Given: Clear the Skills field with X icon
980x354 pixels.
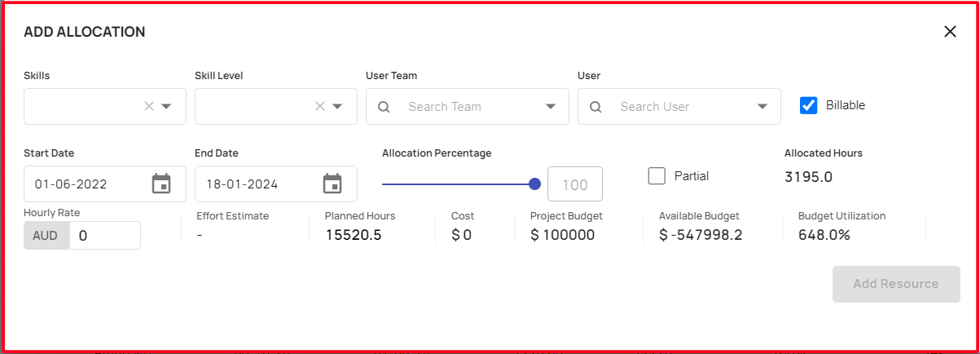Looking at the screenshot, I should tap(149, 106).
